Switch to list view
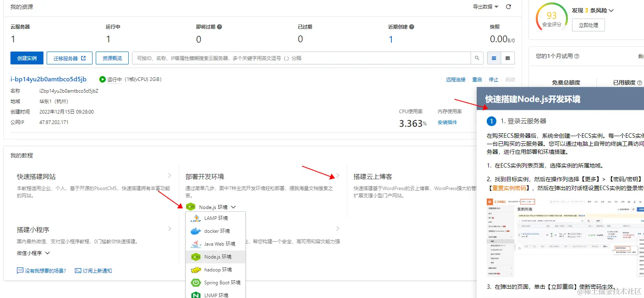The height and width of the screenshot is (298, 644). (494, 58)
